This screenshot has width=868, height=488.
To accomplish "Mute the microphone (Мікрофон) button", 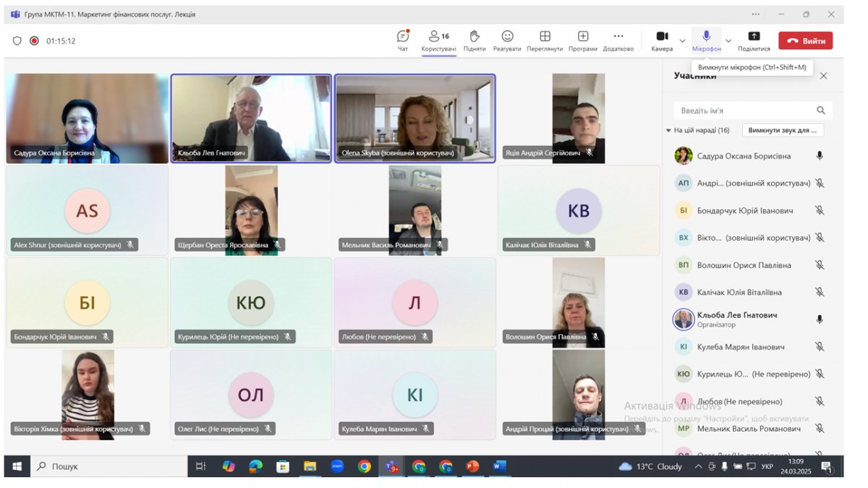I will point(706,37).
